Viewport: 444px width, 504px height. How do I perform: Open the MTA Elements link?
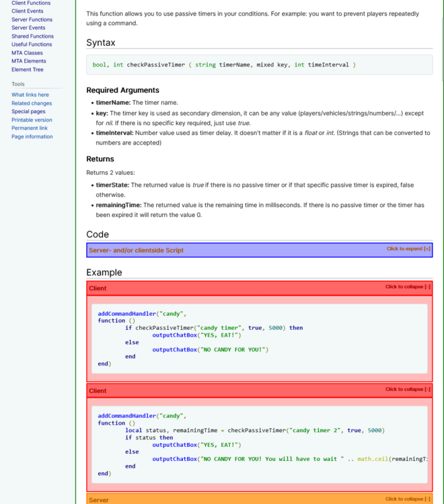[x=29, y=61]
